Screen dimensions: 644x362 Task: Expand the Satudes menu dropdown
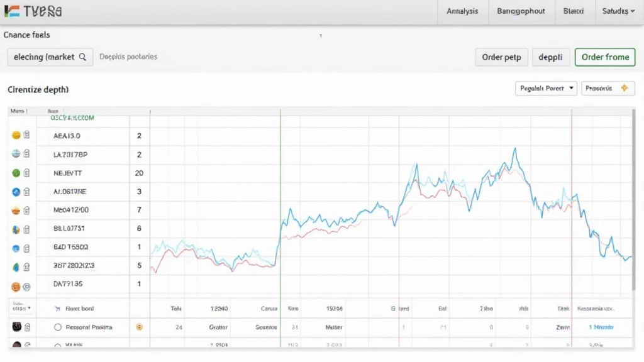(618, 11)
